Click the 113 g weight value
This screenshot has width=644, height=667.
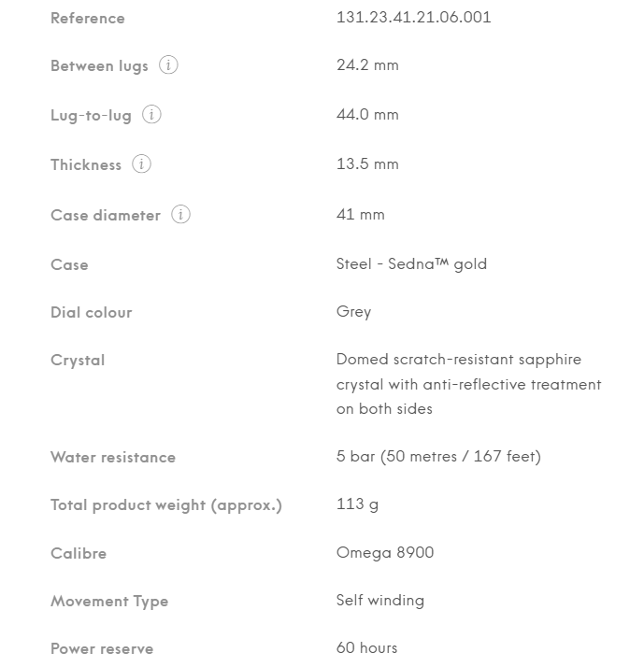pyautogui.click(x=357, y=504)
